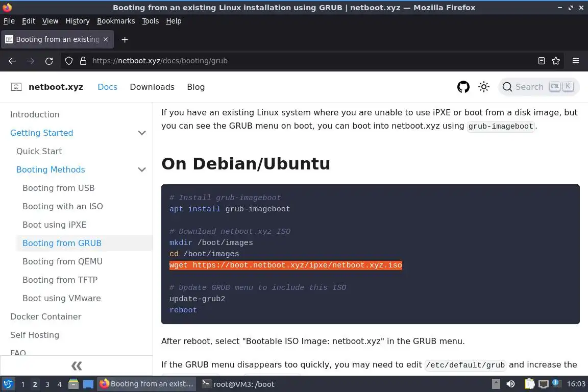The image size is (588, 392).
Task: Click the netboot.xyz logo icon
Action: pyautogui.click(x=16, y=87)
